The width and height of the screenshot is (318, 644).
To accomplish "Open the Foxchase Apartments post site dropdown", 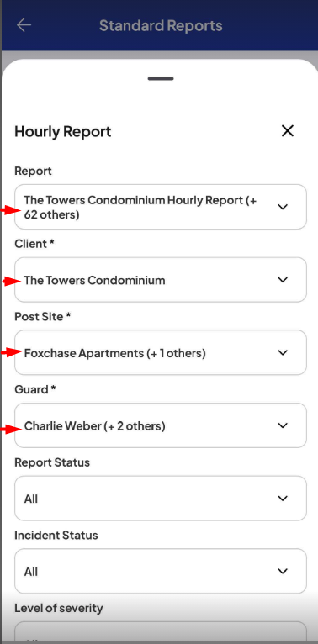I will 161,353.
